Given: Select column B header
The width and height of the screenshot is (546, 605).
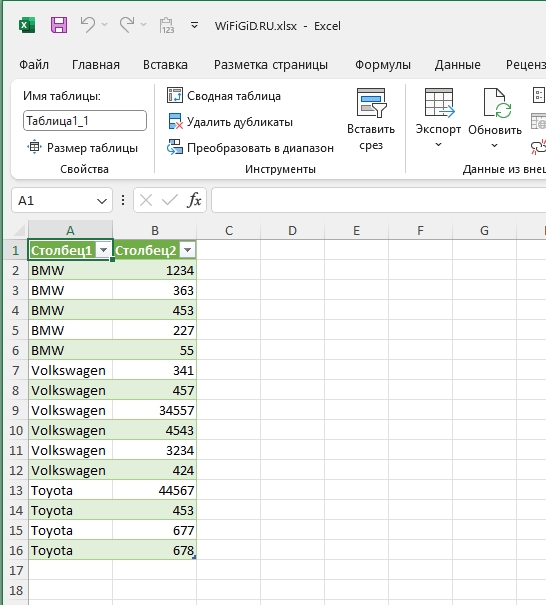Looking at the screenshot, I should pyautogui.click(x=155, y=230).
